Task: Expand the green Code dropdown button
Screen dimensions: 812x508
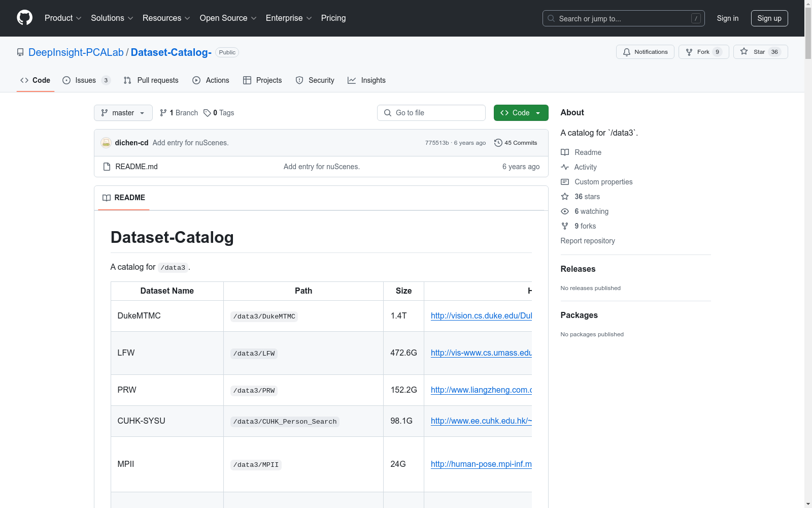Action: [521, 113]
